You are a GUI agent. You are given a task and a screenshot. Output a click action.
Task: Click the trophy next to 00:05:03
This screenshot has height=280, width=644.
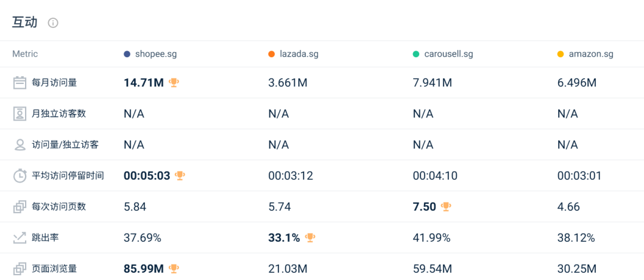[x=180, y=176]
